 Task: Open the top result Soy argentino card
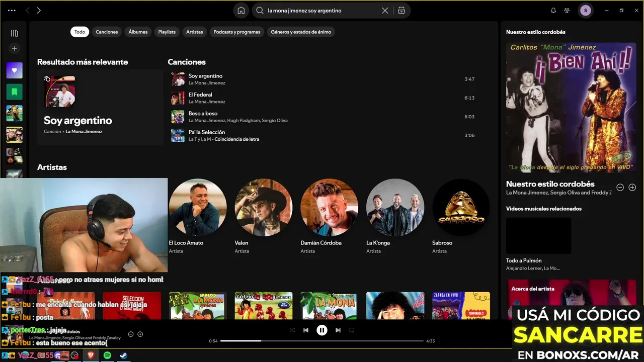tap(100, 108)
